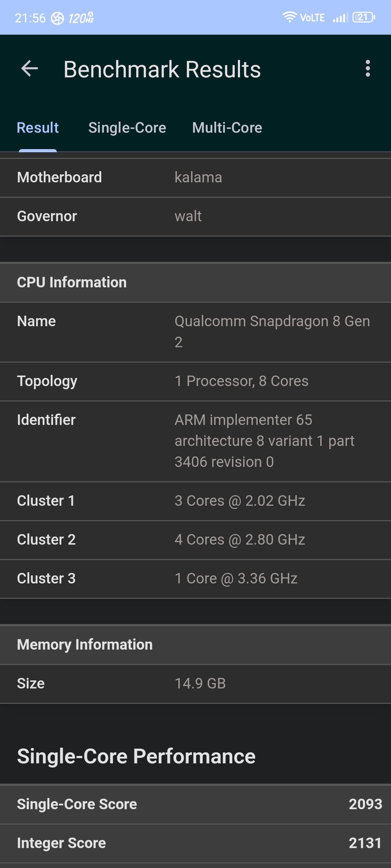Select the Result tab
391x868 pixels.
tap(38, 128)
